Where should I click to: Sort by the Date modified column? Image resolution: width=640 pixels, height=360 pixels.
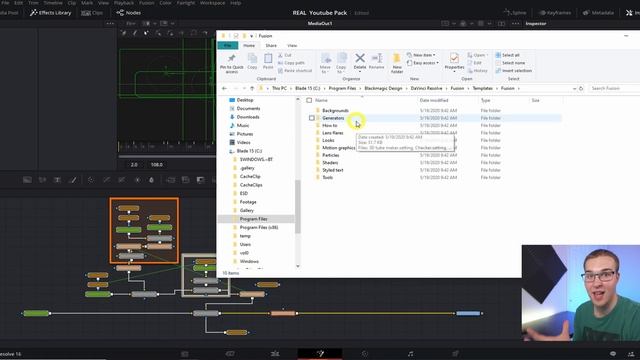point(434,100)
